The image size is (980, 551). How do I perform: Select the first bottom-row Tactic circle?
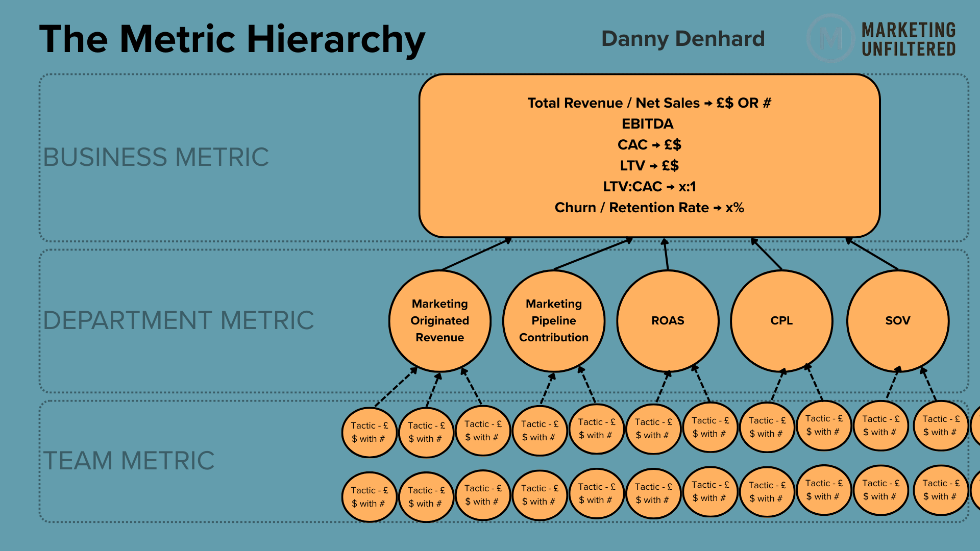(369, 497)
